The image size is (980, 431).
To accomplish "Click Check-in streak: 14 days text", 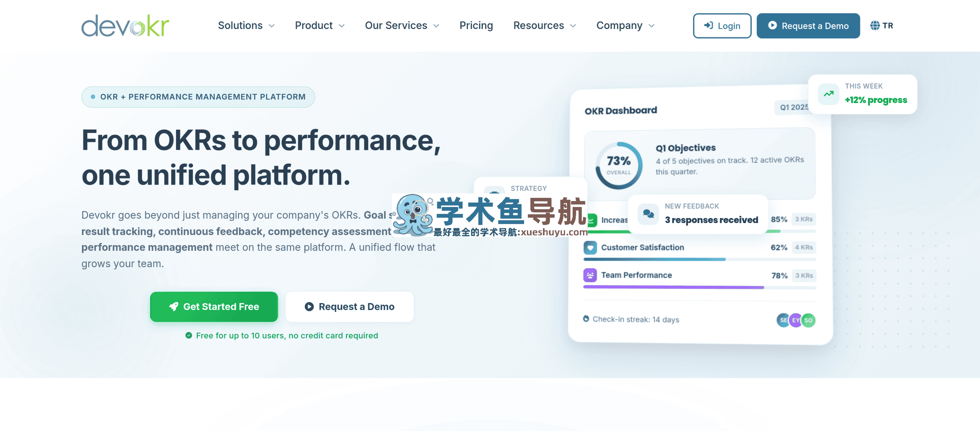I will (x=636, y=319).
